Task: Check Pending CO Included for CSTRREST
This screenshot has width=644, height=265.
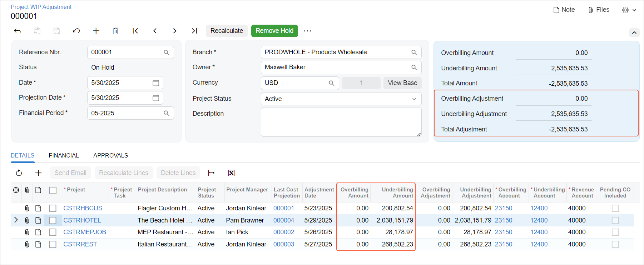Action: click(x=615, y=244)
